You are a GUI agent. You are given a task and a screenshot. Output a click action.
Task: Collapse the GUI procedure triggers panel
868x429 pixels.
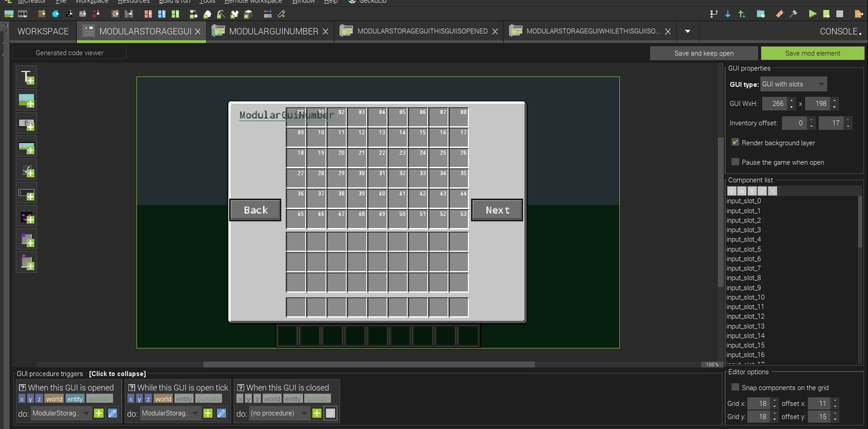pyautogui.click(x=117, y=374)
